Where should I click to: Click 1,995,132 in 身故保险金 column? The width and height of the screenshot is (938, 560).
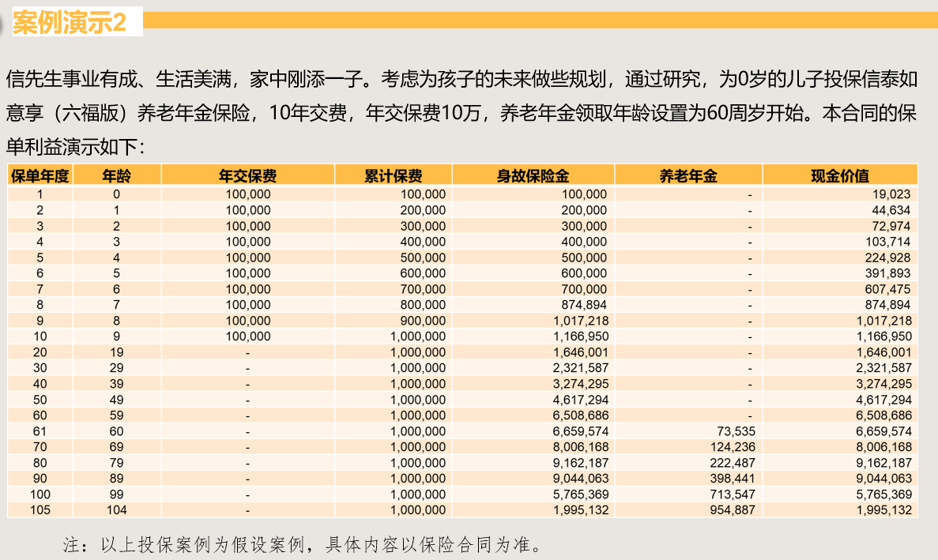[581, 510]
